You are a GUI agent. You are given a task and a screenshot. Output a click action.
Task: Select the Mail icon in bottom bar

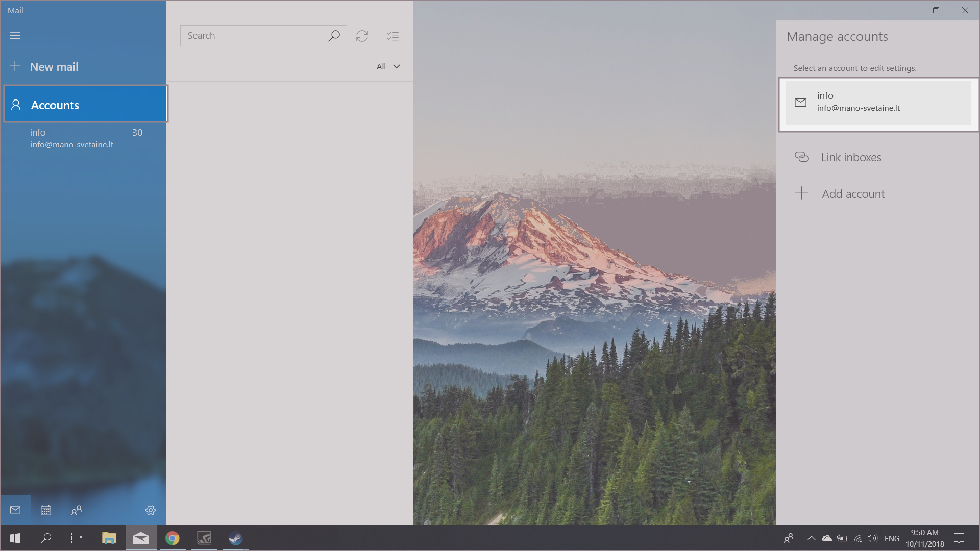(x=15, y=510)
